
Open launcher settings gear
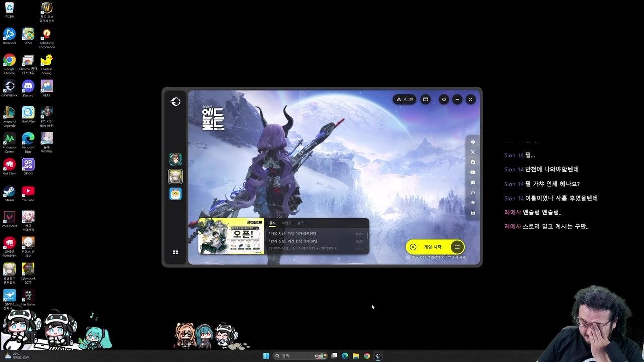pos(444,99)
